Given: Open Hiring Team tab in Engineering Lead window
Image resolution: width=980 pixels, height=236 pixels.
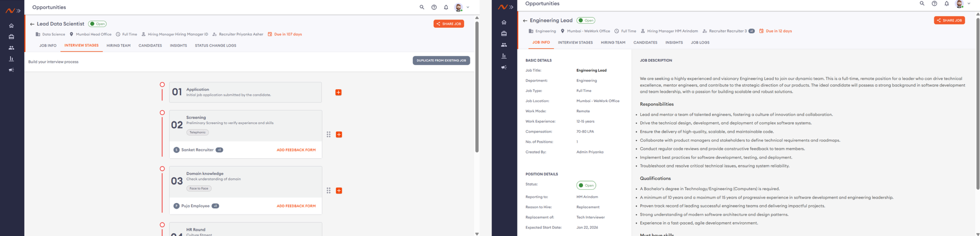Looking at the screenshot, I should point(613,42).
